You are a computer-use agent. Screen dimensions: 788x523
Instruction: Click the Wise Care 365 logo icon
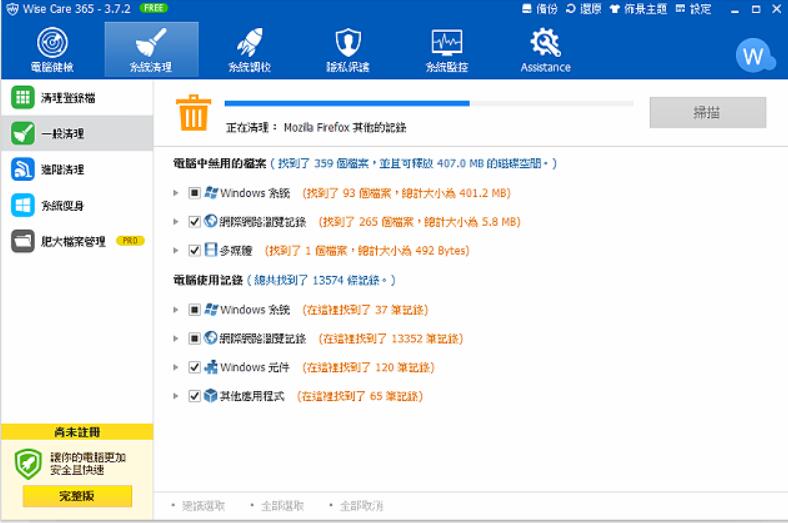[12, 9]
